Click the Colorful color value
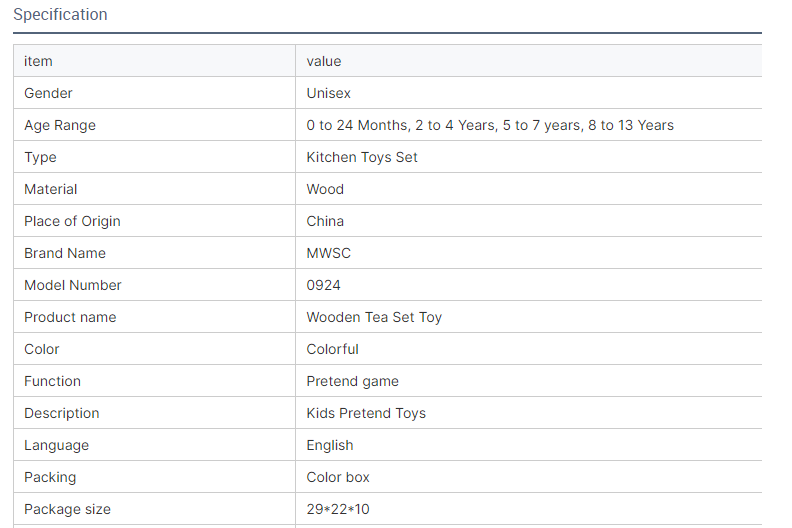This screenshot has width=792, height=528. pos(332,349)
